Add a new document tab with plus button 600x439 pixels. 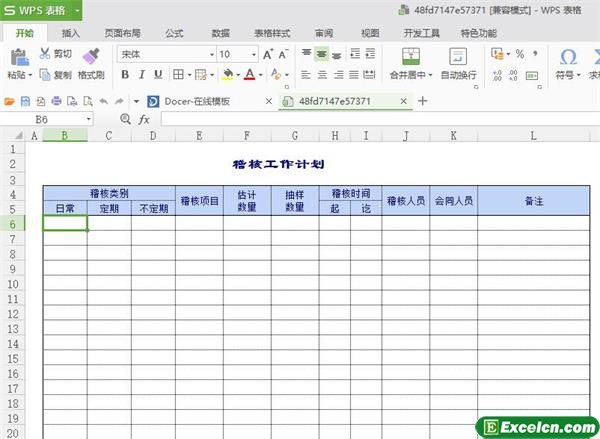(423, 101)
